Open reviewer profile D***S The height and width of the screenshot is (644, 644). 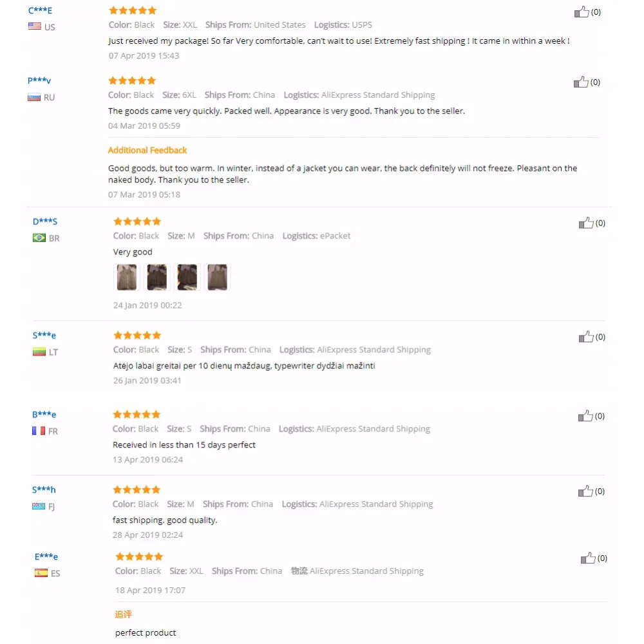[45, 222]
